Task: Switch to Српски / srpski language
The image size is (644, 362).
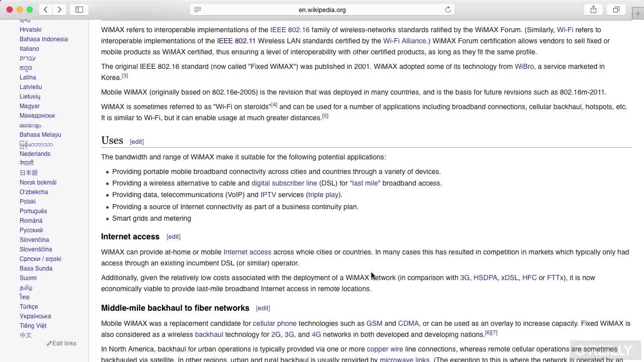Action: [x=40, y=259]
